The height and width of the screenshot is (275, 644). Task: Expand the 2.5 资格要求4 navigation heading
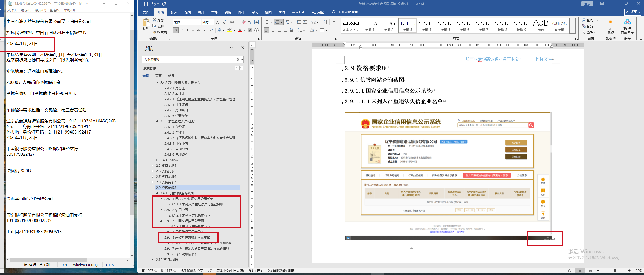pyautogui.click(x=153, y=166)
